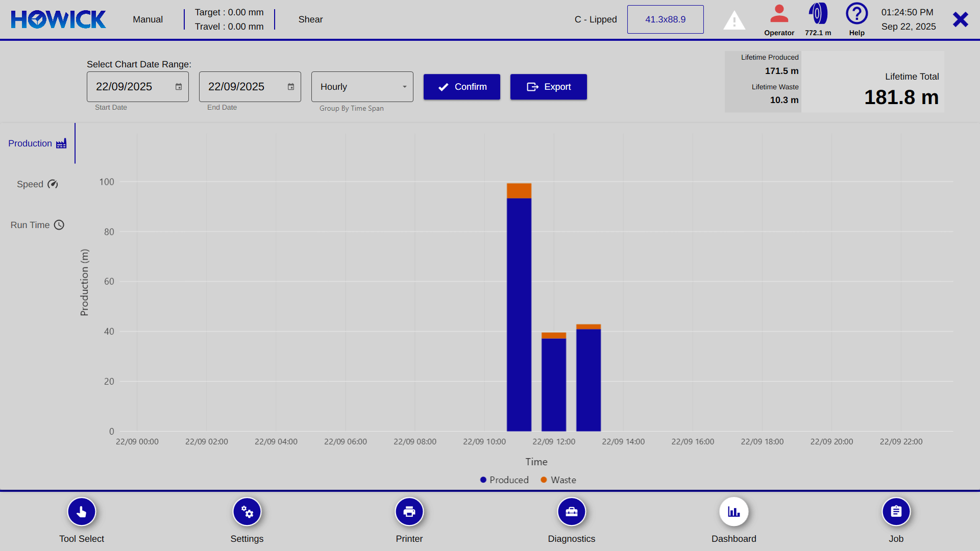Select the Dashboard chart icon
Screen dimensions: 980x551
click(x=734, y=512)
